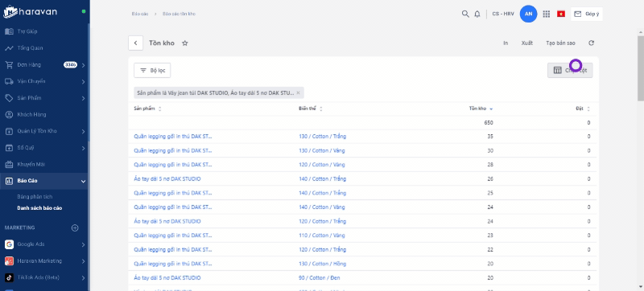
Task: Click Tạo bản sao duplicate button
Action: click(560, 43)
